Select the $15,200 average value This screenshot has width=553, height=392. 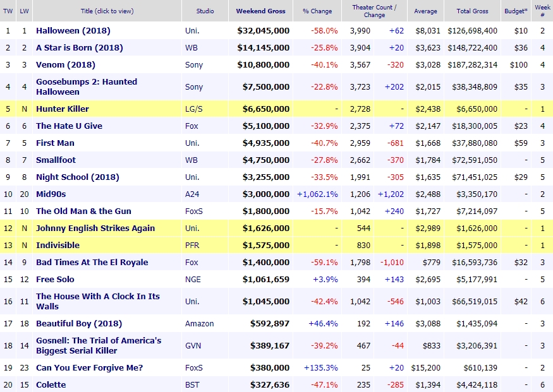(426, 368)
